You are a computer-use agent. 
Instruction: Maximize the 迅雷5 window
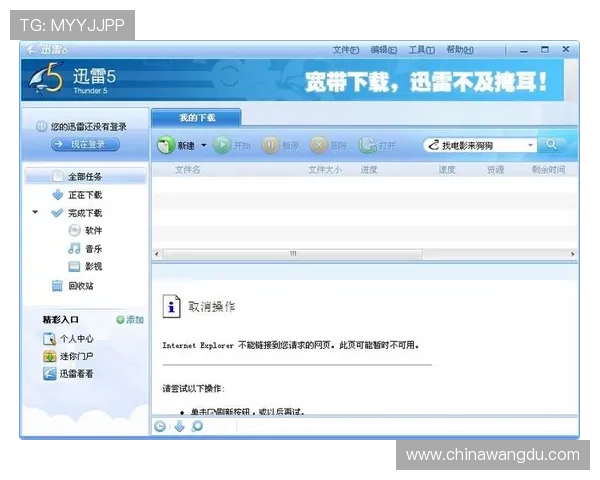(x=545, y=49)
